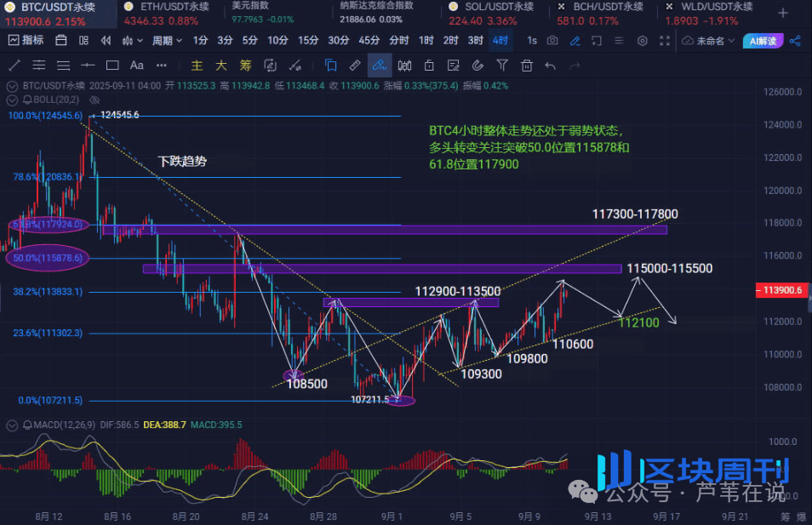The image size is (812, 525).
Task: Toggle BOLL indicator visibility eye icon
Action: point(94,100)
